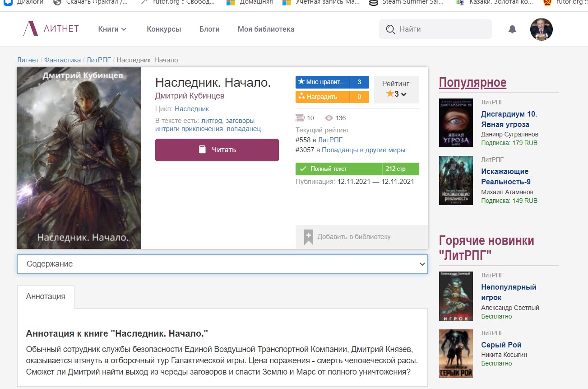Click the Диалоги bookmark icon

click(x=8, y=2)
